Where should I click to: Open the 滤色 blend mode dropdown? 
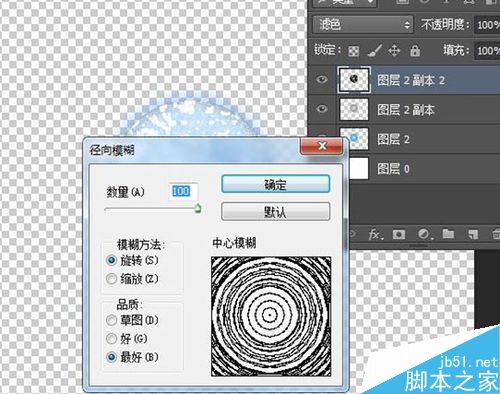363,25
